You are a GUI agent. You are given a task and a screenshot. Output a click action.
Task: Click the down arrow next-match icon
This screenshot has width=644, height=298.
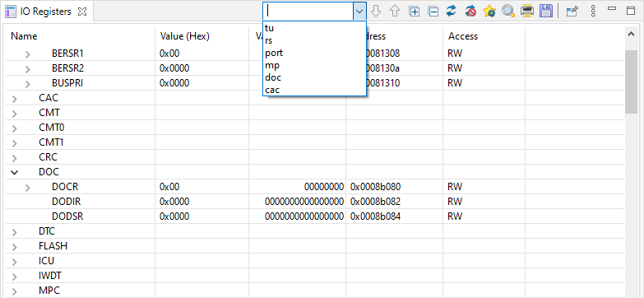[376, 12]
